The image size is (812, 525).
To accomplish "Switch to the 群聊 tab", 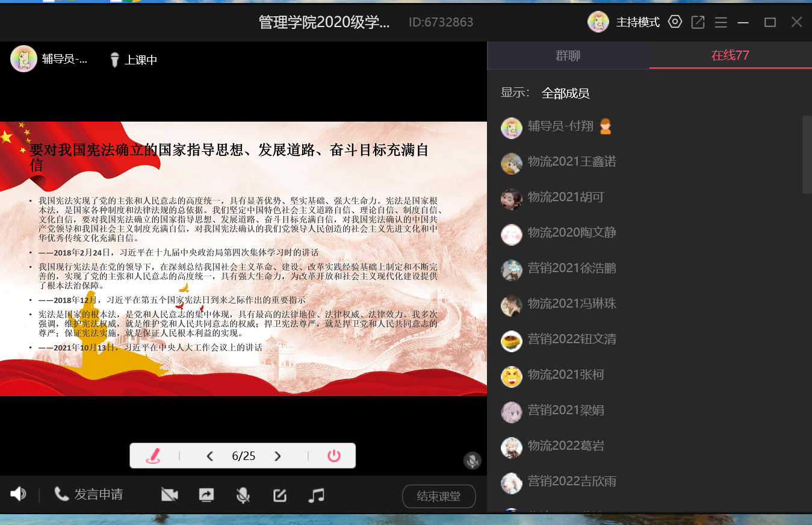I will [x=568, y=56].
